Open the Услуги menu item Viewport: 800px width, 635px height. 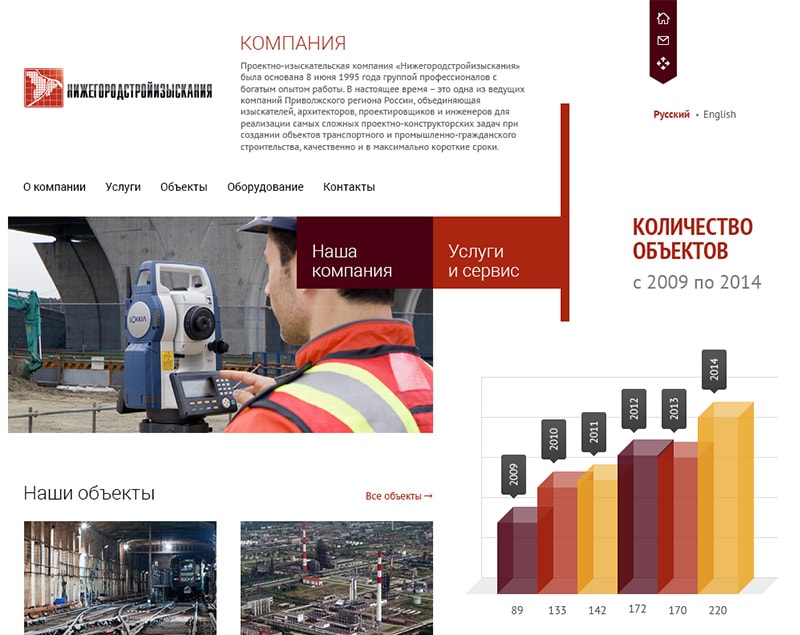coord(123,187)
